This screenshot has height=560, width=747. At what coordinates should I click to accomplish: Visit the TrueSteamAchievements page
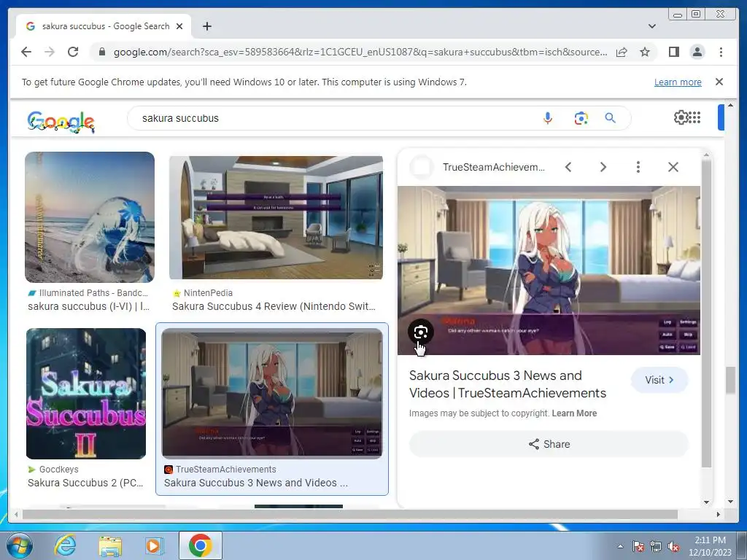click(659, 380)
